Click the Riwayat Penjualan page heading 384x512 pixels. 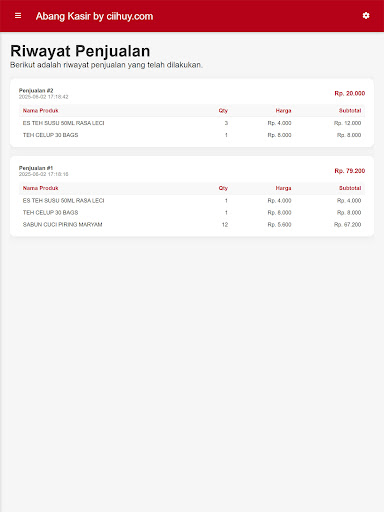(x=80, y=51)
